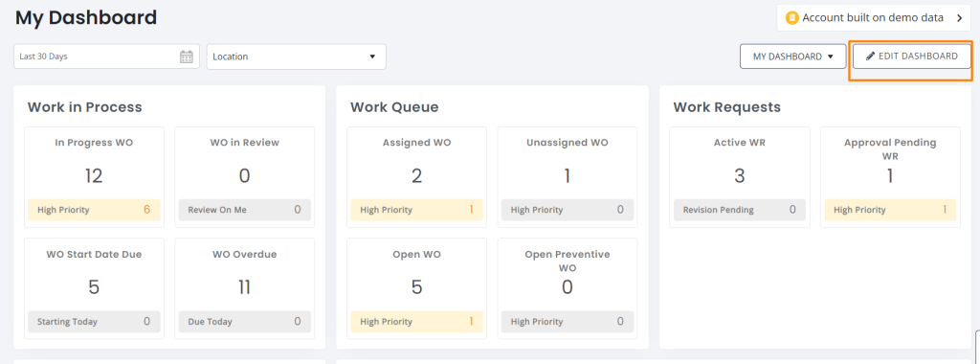Open the Unassigned WO tile
Image resolution: width=980 pixels, height=364 pixels.
click(567, 177)
